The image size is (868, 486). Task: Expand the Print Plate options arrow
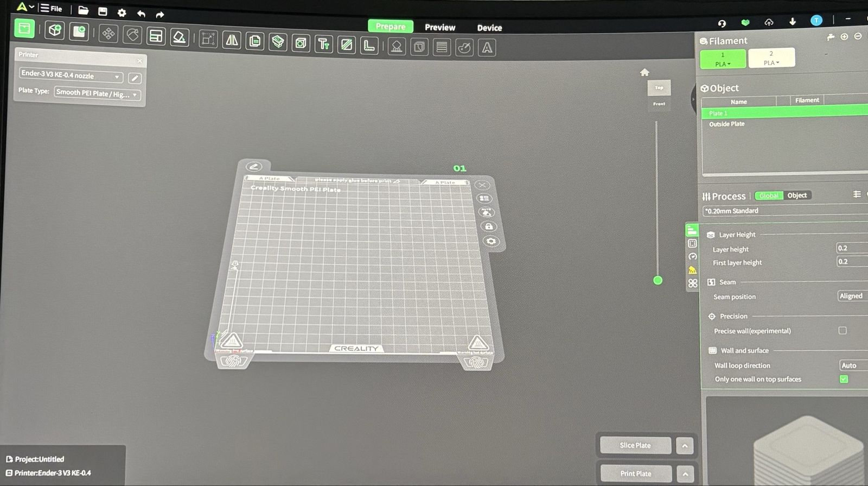coord(685,474)
